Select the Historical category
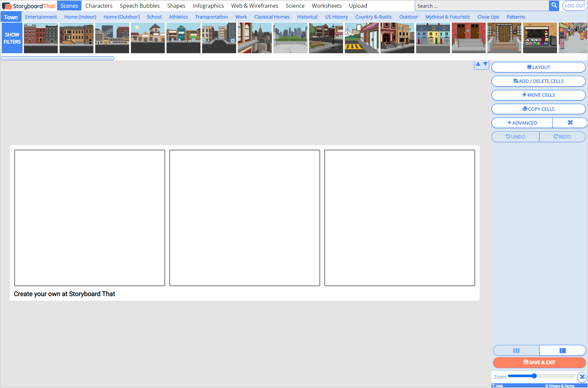The height and width of the screenshot is (388, 588). coord(307,17)
